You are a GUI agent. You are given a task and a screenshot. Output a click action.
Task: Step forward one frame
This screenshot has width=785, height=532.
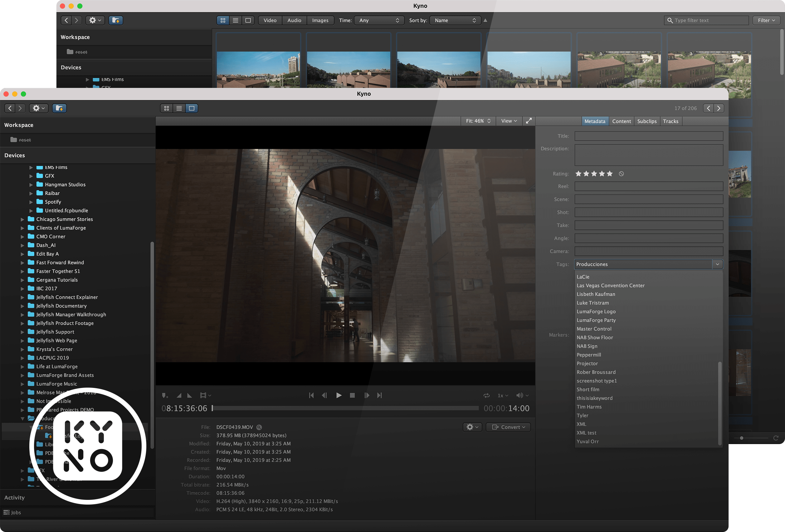367,395
